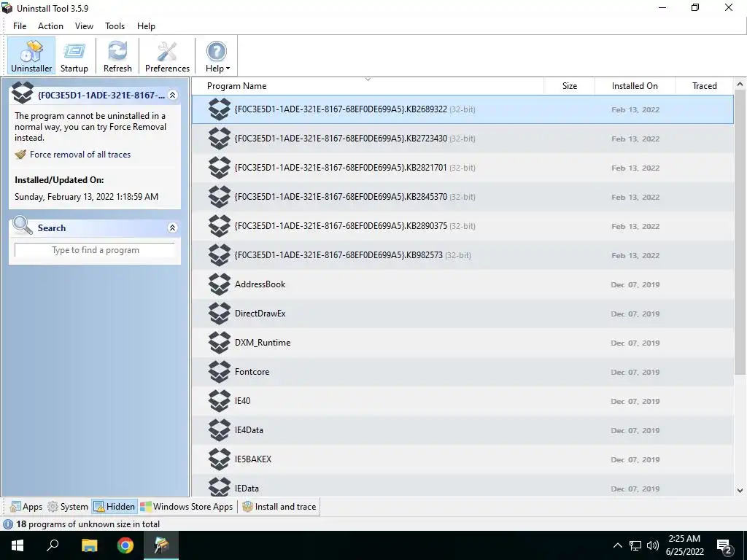Open File Explorer from taskbar
The width and height of the screenshot is (747, 560).
tap(89, 545)
